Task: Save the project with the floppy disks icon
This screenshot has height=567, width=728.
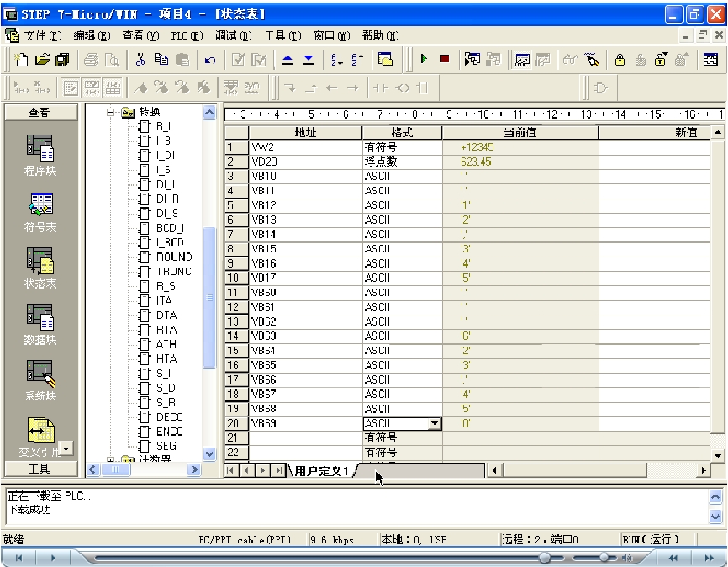Action: 62,60
